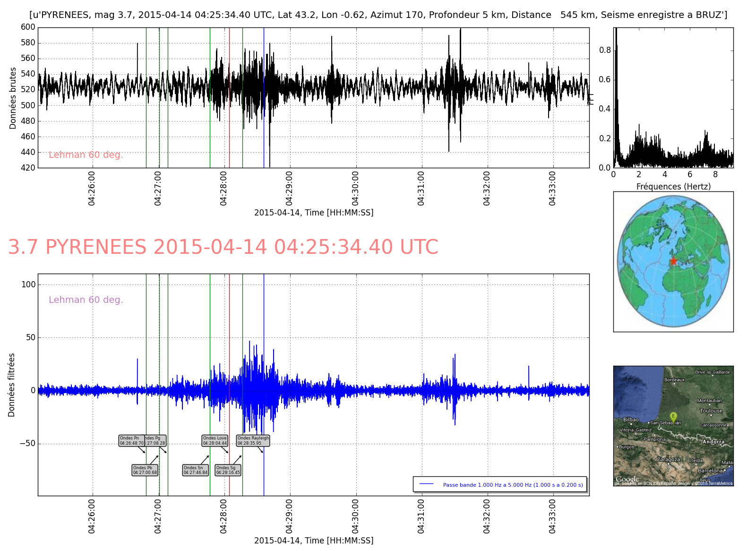Click the Ondes Love annotation box
The height and width of the screenshot is (551, 756).
point(215,440)
